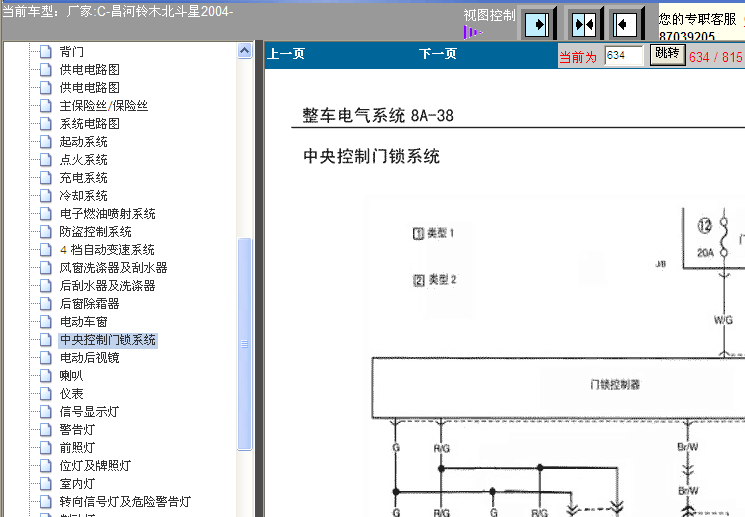Open 位灯及牌照灯 entry
Screen dimensions: 745x517
pos(95,466)
